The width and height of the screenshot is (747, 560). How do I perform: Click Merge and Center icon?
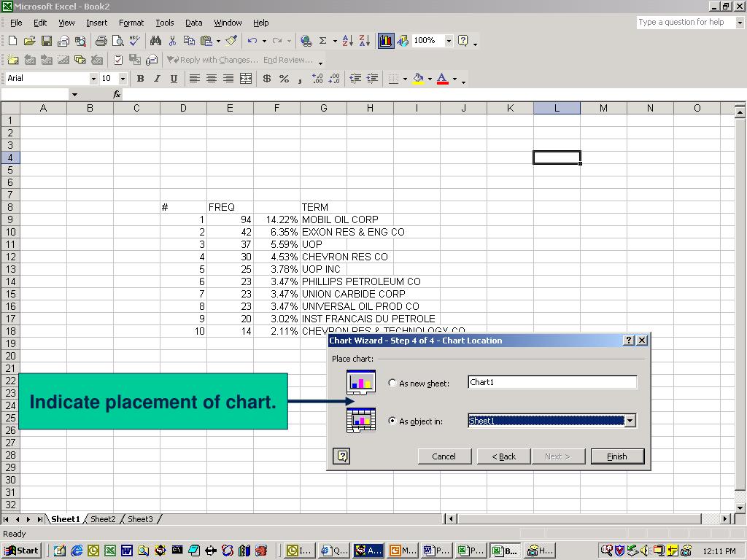[x=245, y=79]
